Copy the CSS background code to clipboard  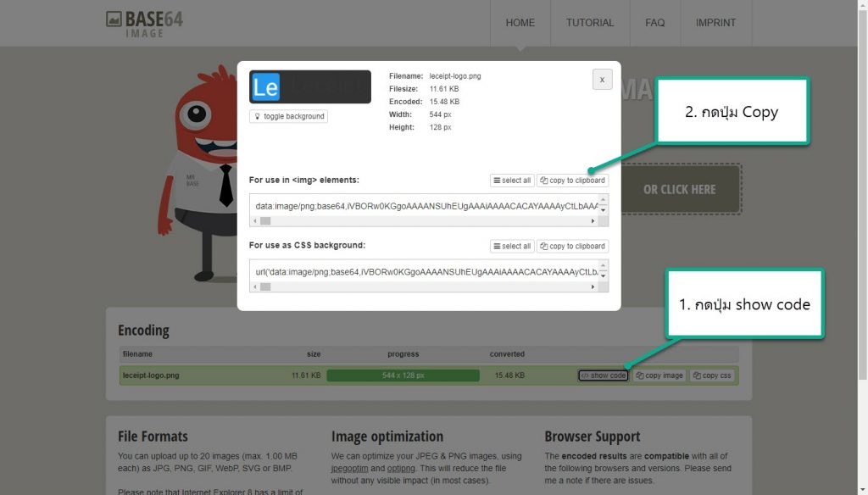tap(572, 246)
